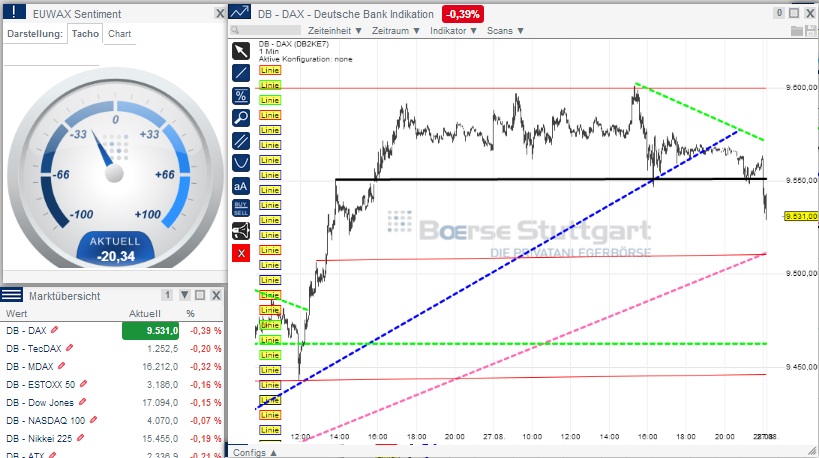819x458 pixels.
Task: Click the -0,07 % NASDAQ change value
Action: 205,420
